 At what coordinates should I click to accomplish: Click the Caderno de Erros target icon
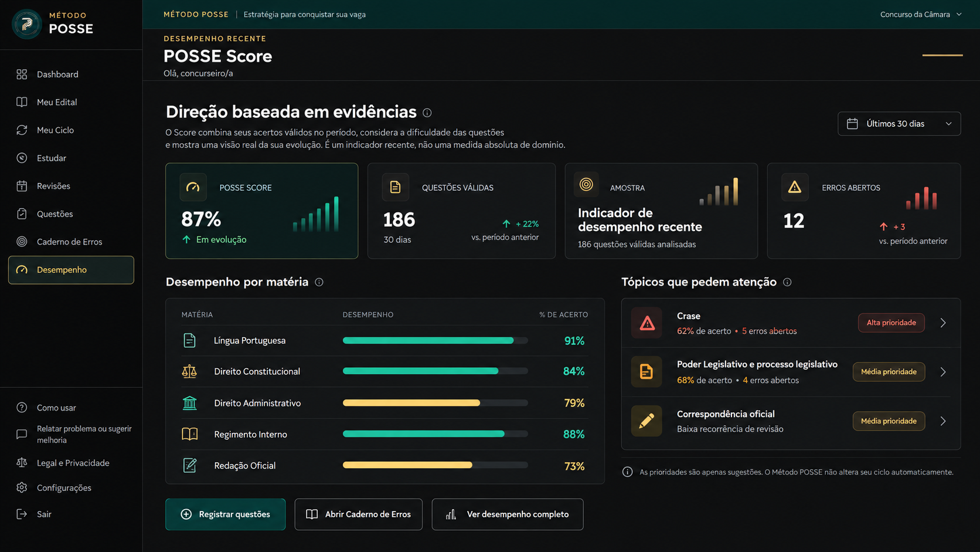pos(22,242)
